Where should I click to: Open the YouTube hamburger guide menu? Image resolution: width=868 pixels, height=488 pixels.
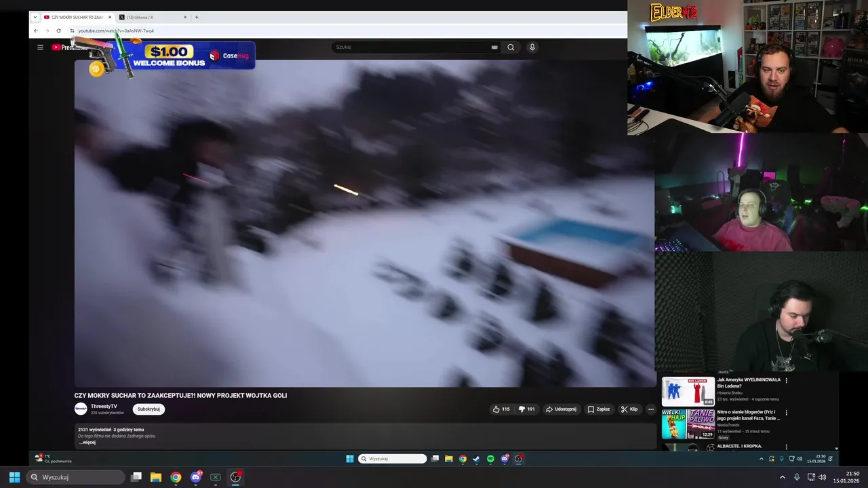[x=40, y=47]
